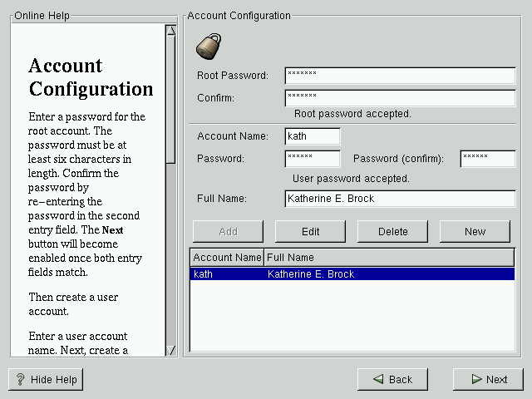Screen dimensions: 532x399
Task: Delete the selected kath account
Action: click(x=392, y=231)
